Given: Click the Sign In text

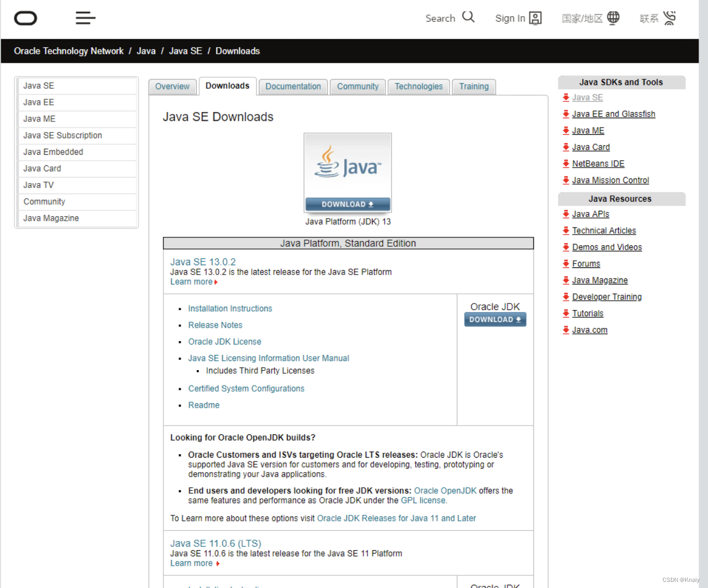Looking at the screenshot, I should (510, 18).
